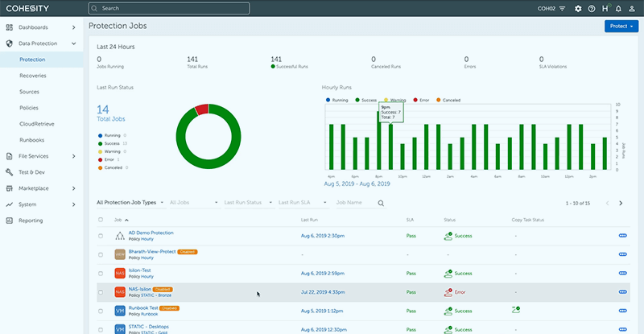Open the user account icon

[632, 9]
